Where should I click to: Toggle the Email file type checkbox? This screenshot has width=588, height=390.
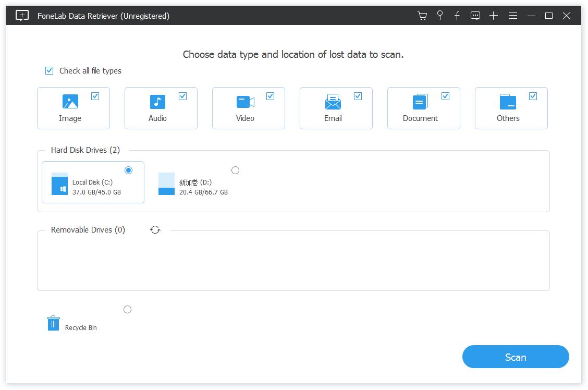pos(358,96)
